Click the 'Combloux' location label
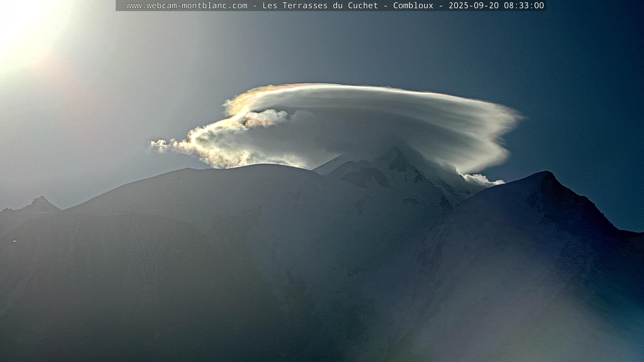644x362 pixels. [413, 6]
